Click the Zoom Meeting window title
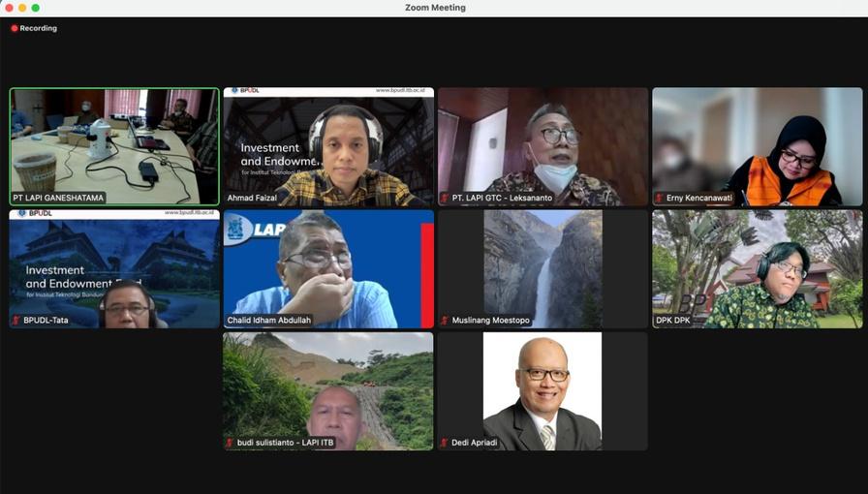 tap(435, 8)
